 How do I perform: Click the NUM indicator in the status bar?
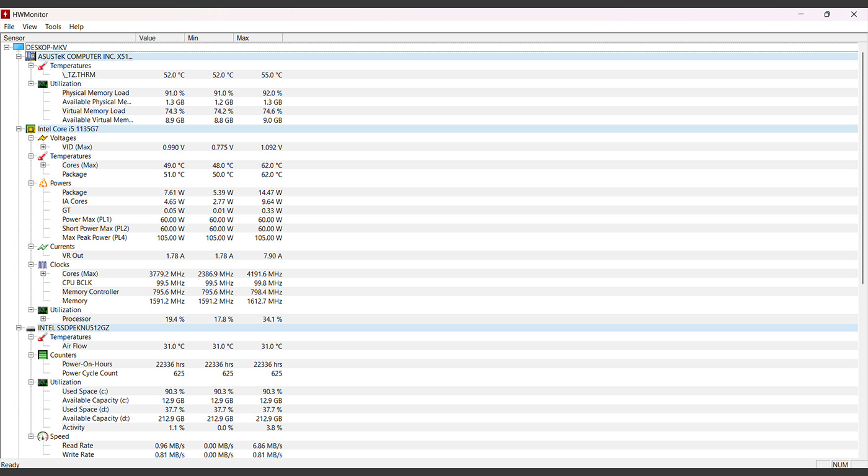(840, 465)
